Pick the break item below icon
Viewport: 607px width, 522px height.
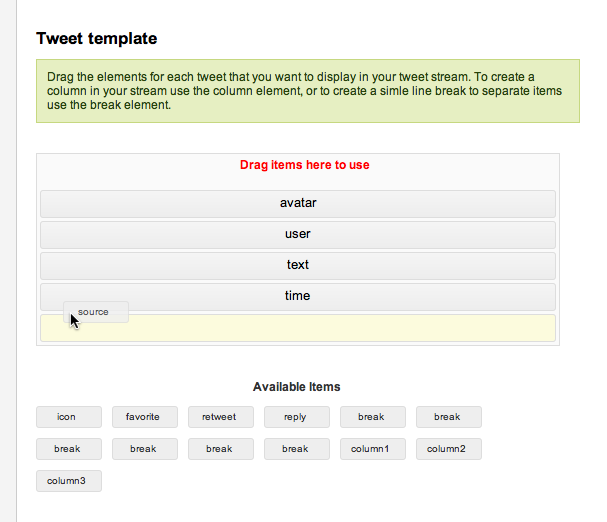coord(69,449)
